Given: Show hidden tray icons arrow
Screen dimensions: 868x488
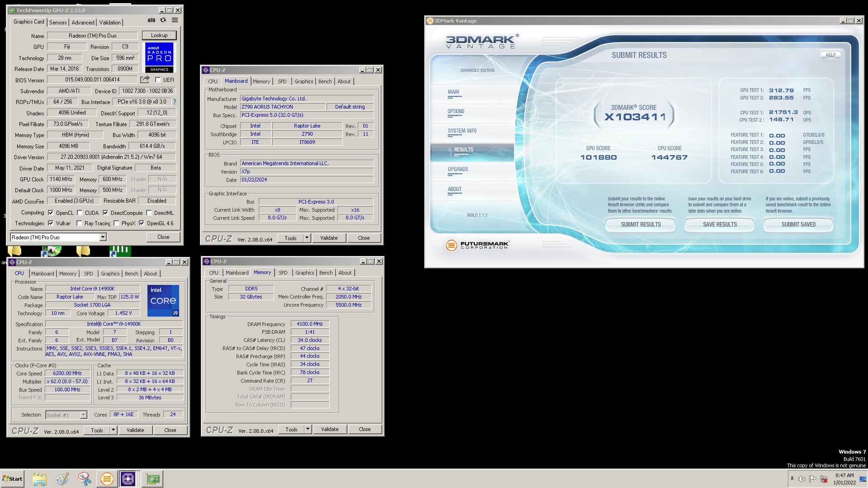Looking at the screenshot, I should coord(792,479).
